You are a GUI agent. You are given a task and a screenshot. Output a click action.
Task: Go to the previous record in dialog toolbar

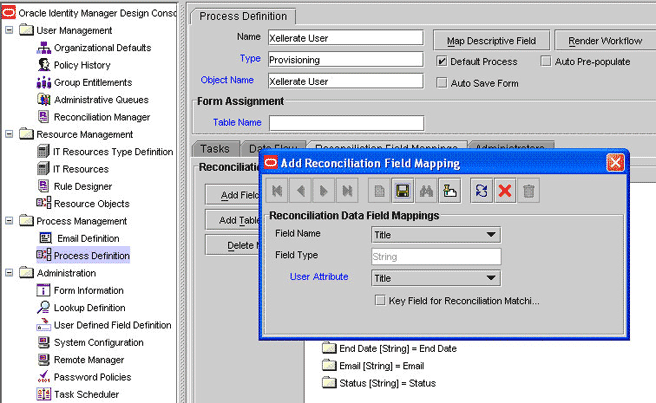pos(300,191)
